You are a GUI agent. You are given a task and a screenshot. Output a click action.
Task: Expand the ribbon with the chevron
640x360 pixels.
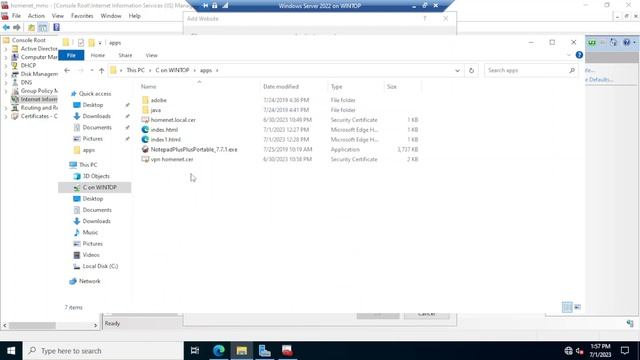(569, 55)
